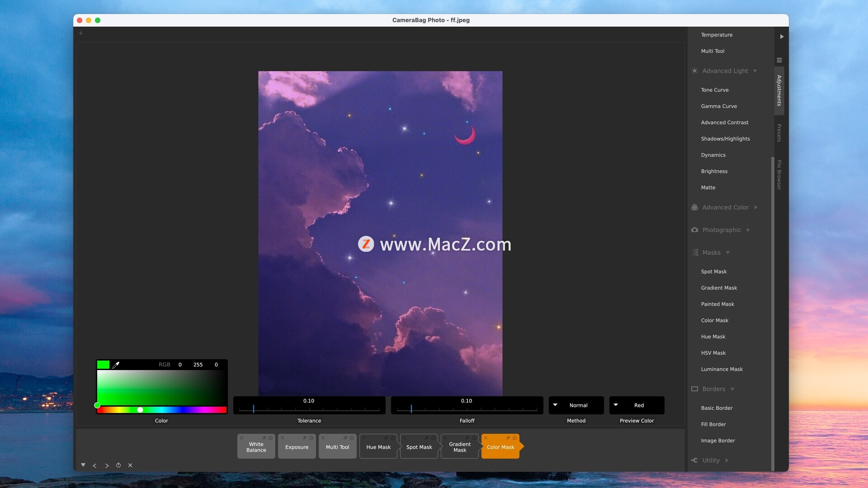
Task: Click the green color swatch preview
Action: (103, 365)
